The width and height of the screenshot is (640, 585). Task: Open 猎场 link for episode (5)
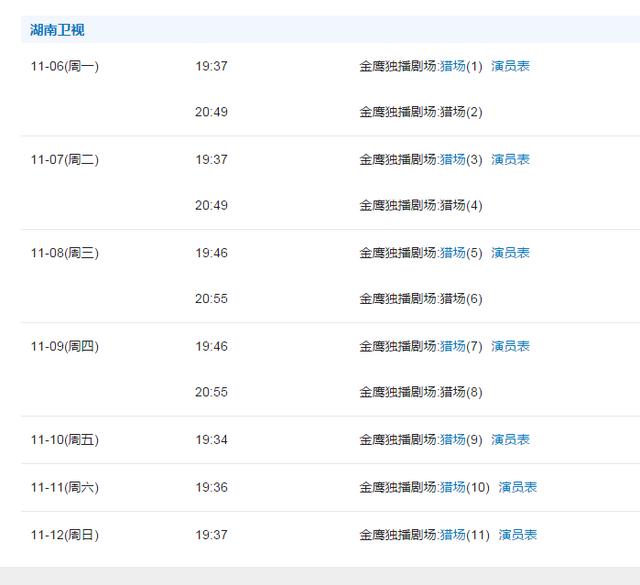click(453, 253)
